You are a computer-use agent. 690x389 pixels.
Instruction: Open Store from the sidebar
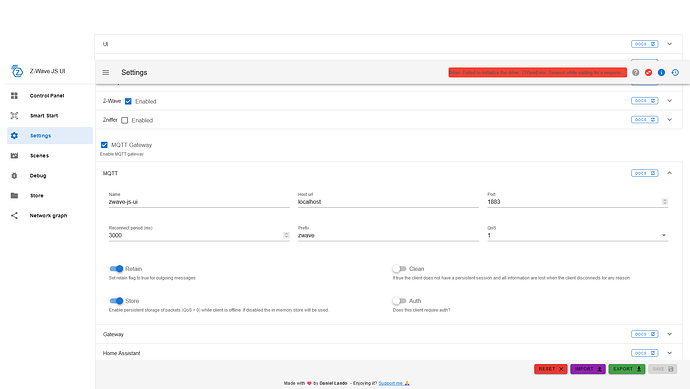[x=50, y=195]
